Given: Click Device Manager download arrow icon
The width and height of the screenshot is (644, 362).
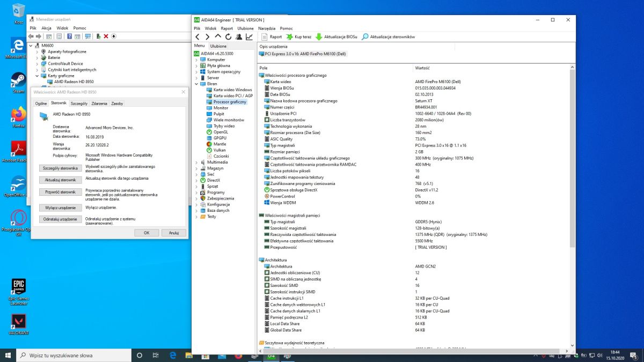Looking at the screenshot, I should [114, 36].
